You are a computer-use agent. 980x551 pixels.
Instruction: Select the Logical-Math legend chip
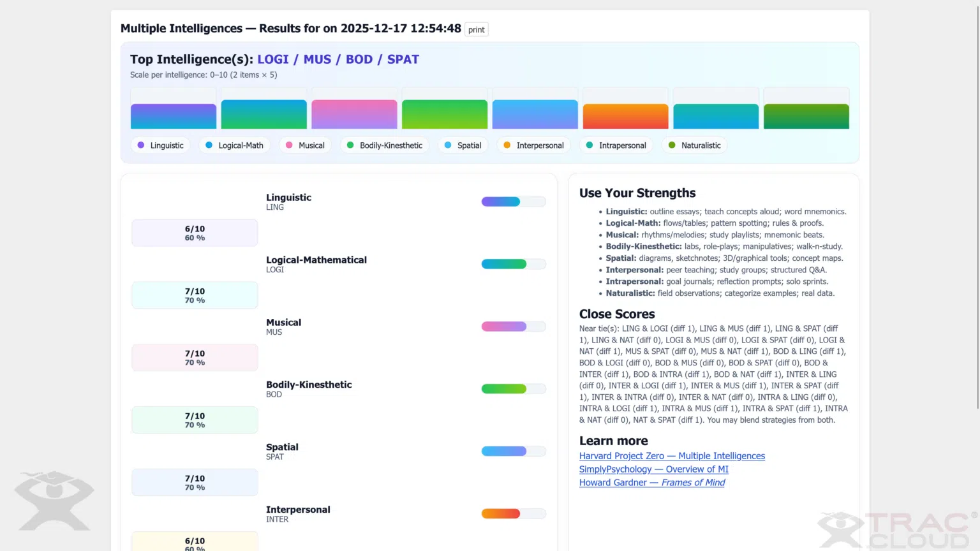click(234, 145)
